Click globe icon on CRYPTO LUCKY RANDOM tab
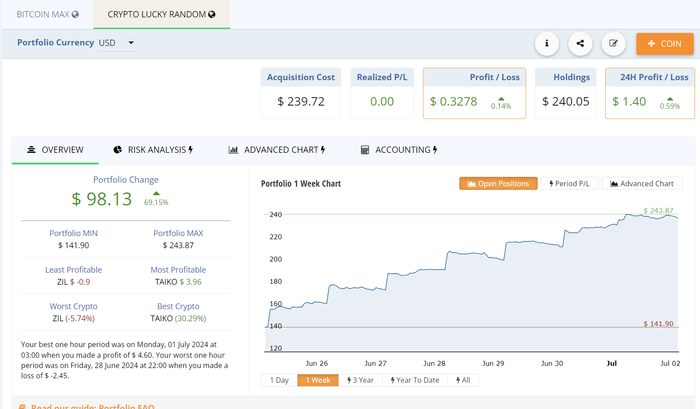This screenshot has height=409, width=700. 212,14
